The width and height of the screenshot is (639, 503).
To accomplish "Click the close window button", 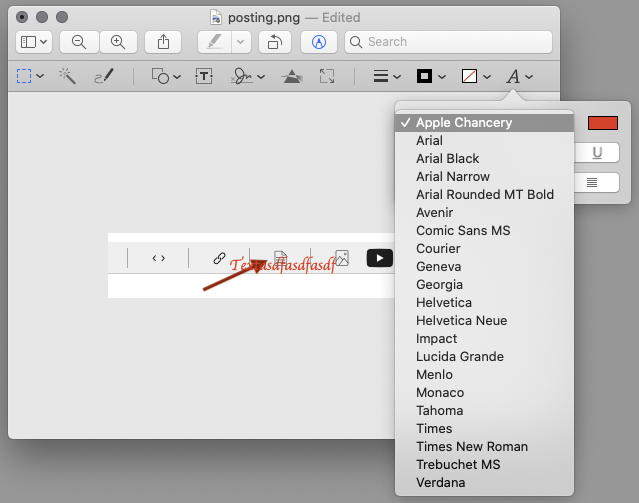I will tap(22, 17).
